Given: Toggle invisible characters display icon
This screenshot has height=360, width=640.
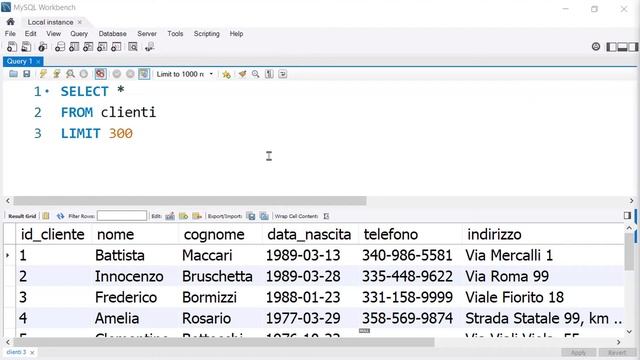Looking at the screenshot, I should pyautogui.click(x=269, y=74).
